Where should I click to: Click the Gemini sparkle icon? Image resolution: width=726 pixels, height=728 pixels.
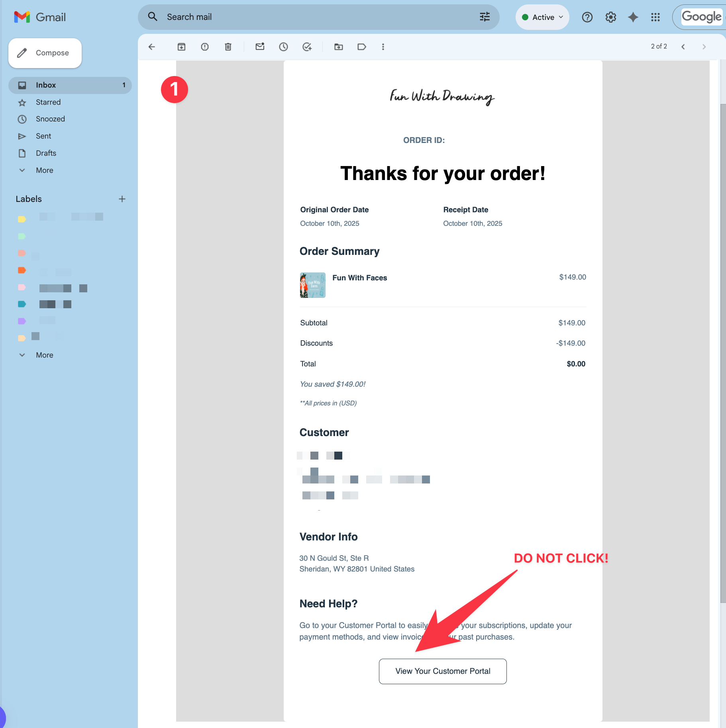click(x=633, y=17)
